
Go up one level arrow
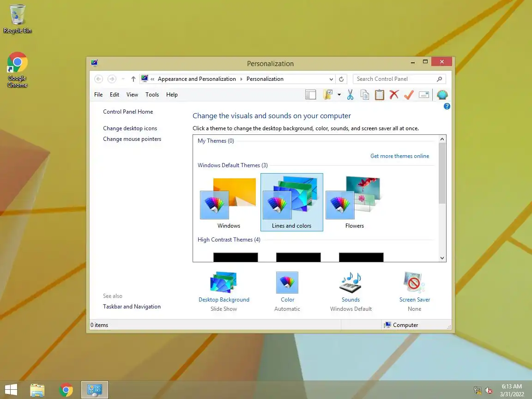pyautogui.click(x=133, y=79)
